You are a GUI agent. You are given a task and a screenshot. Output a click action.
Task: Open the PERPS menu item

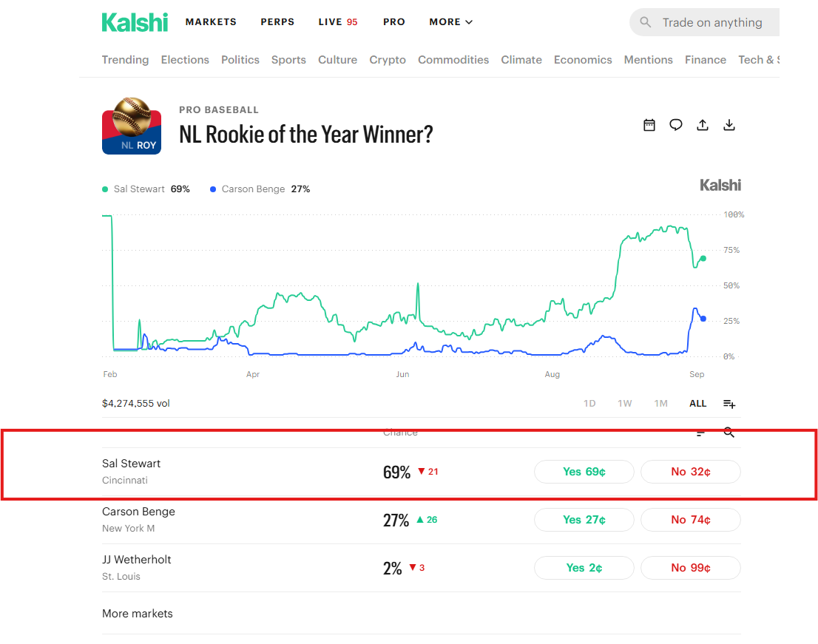277,22
